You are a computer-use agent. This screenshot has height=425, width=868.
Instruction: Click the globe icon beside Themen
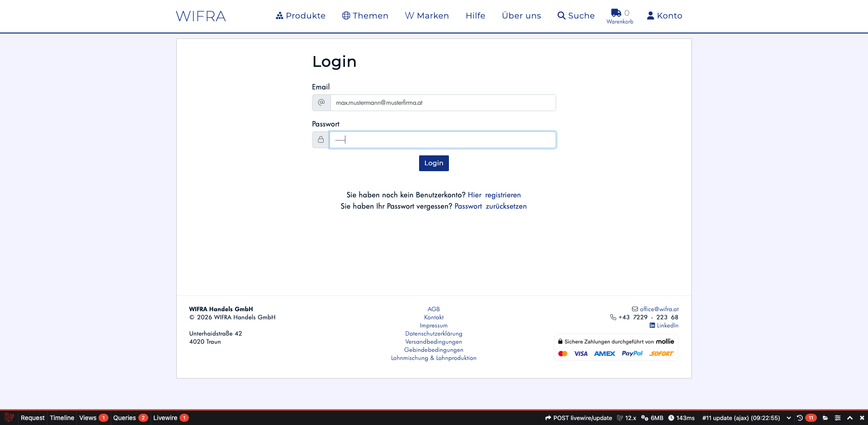346,15
